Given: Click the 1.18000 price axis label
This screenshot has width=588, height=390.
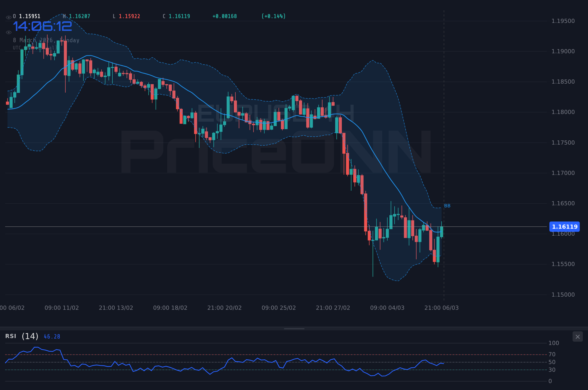Looking at the screenshot, I should tap(563, 112).
